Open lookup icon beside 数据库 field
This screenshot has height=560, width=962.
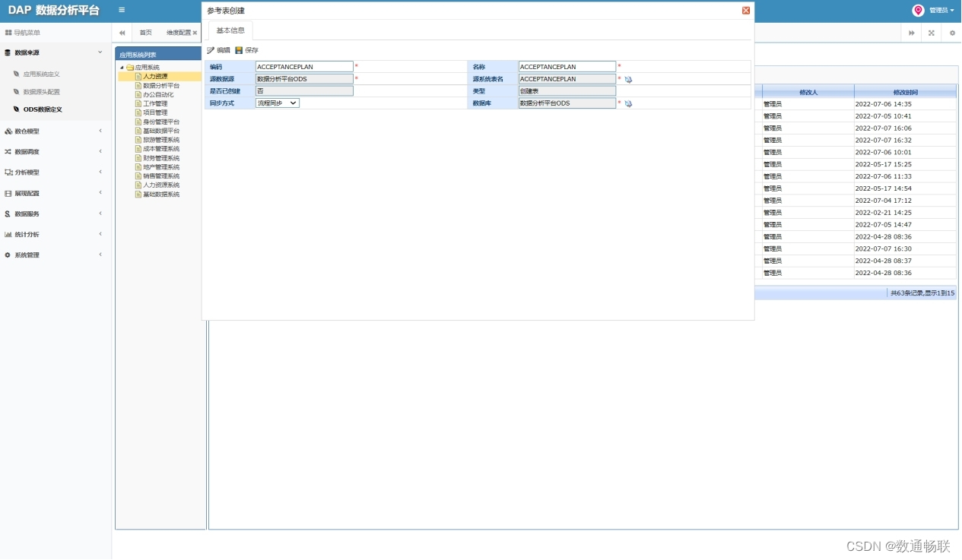[x=629, y=103]
